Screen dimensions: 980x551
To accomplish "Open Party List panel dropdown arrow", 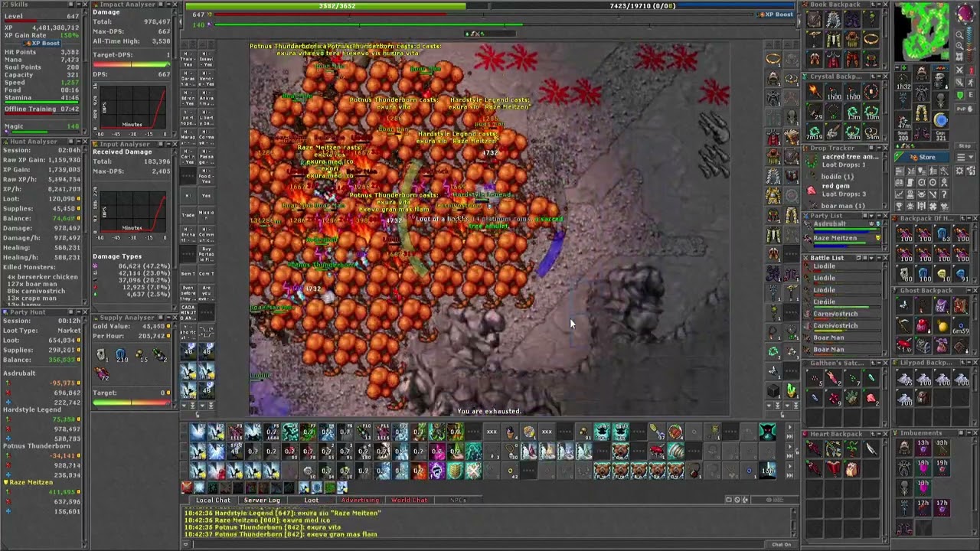I will pyautogui.click(x=871, y=216).
